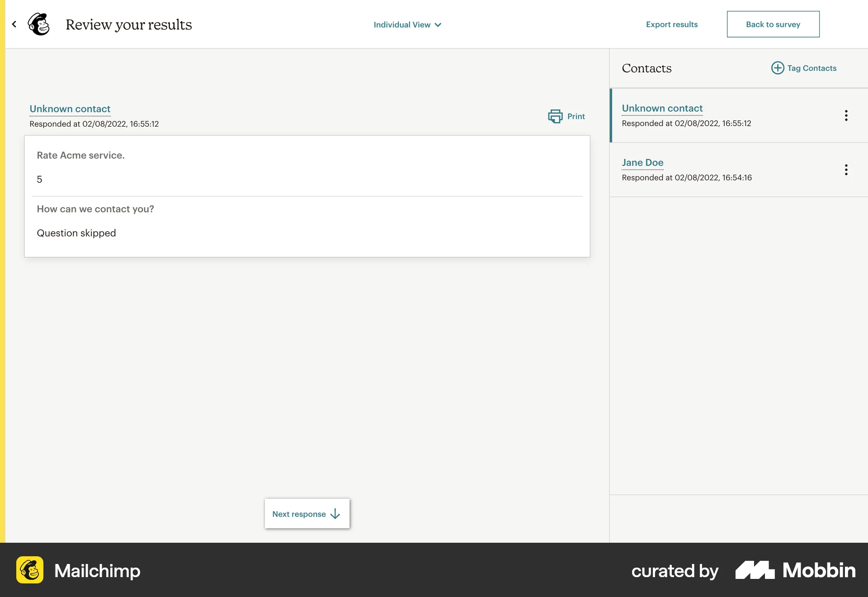Open the three-dot menu next to Jane Doe
The width and height of the screenshot is (868, 597).
846,170
